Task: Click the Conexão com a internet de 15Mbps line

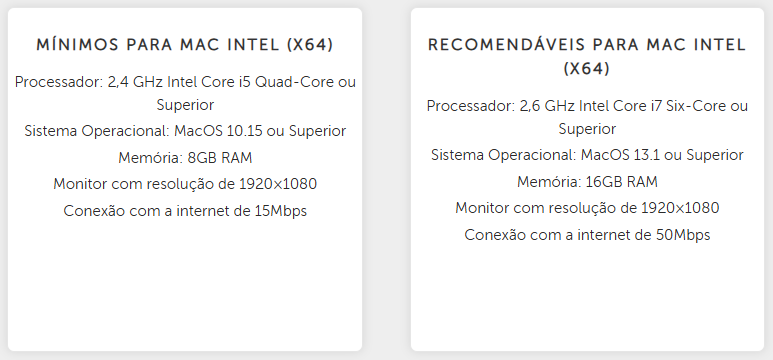Action: tap(185, 211)
